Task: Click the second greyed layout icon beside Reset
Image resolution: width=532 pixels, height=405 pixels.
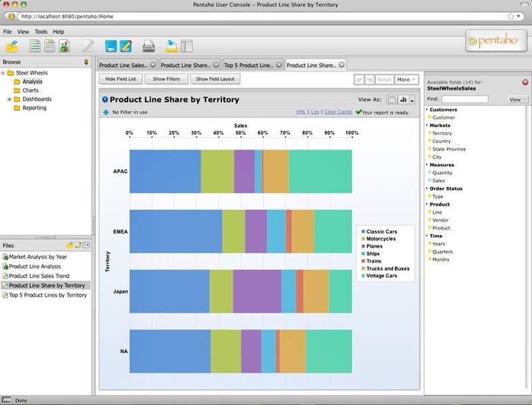Action: (369, 80)
